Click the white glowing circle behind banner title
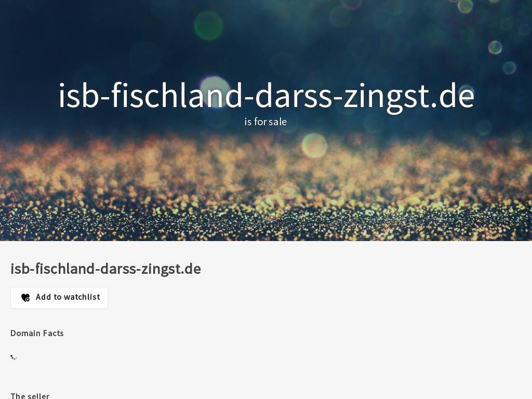Image resolution: width=532 pixels, height=399 pixels. (215, 91)
